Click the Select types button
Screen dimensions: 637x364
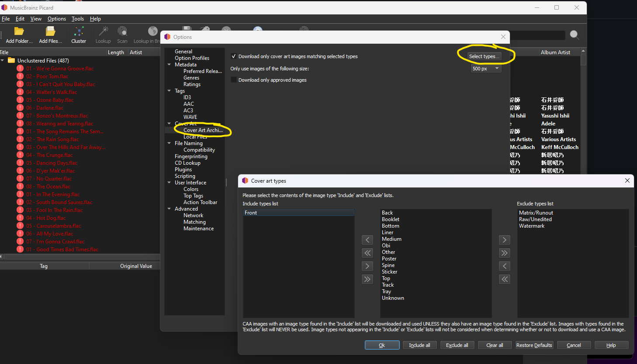coord(484,56)
